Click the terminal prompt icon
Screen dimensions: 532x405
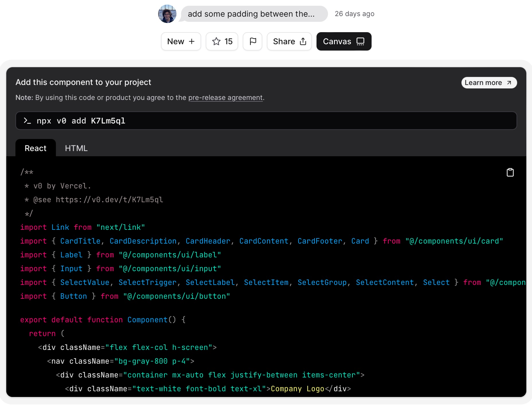pyautogui.click(x=27, y=121)
